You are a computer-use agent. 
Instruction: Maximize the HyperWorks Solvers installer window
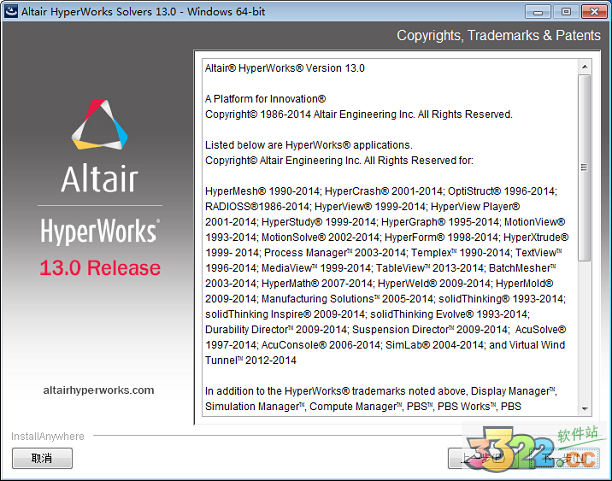point(566,12)
